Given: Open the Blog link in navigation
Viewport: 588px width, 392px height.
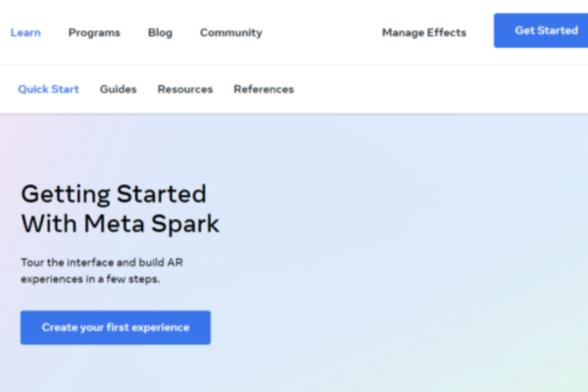Looking at the screenshot, I should coord(160,32).
